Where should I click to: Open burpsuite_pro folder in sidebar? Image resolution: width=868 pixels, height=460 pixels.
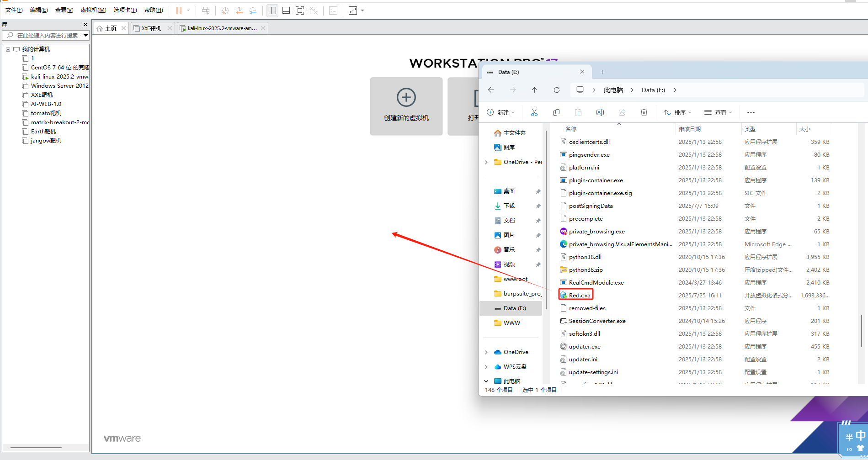tap(518, 294)
